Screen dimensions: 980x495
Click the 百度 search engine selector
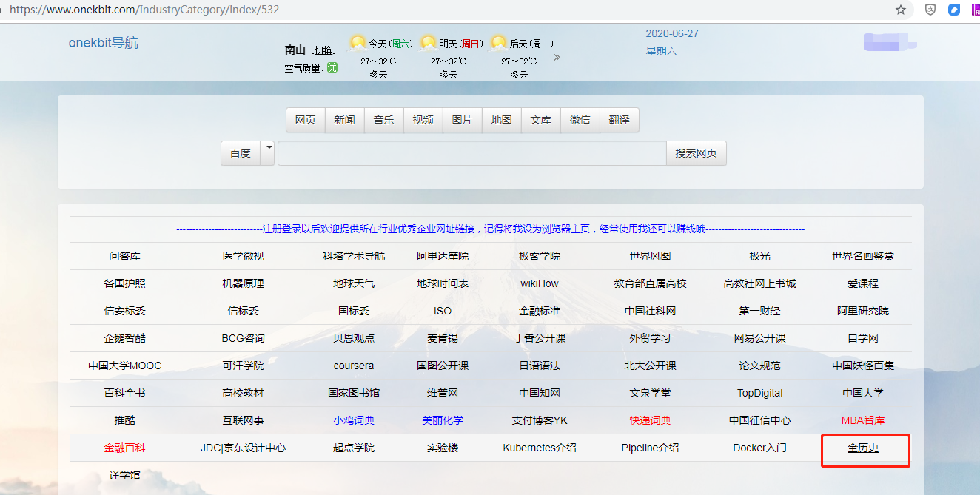click(241, 153)
